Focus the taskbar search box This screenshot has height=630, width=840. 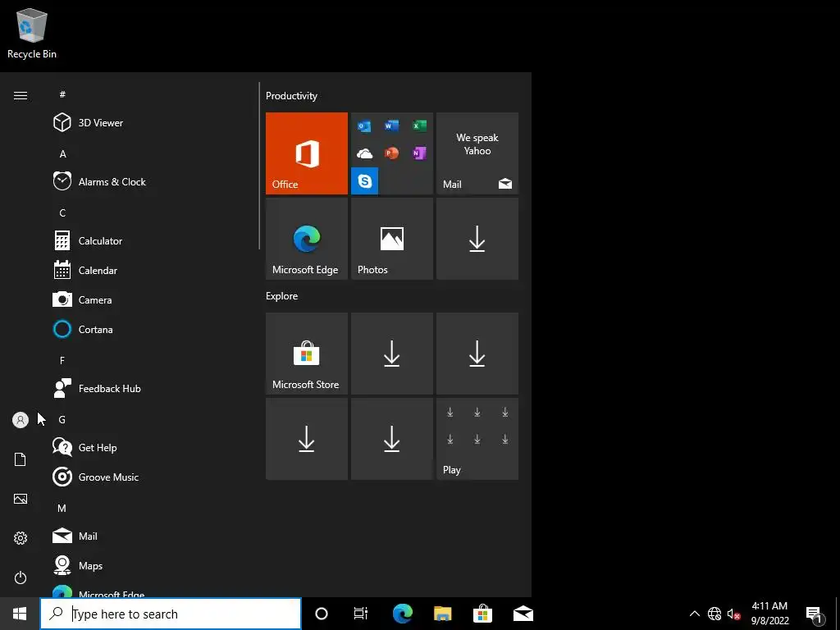tap(171, 614)
